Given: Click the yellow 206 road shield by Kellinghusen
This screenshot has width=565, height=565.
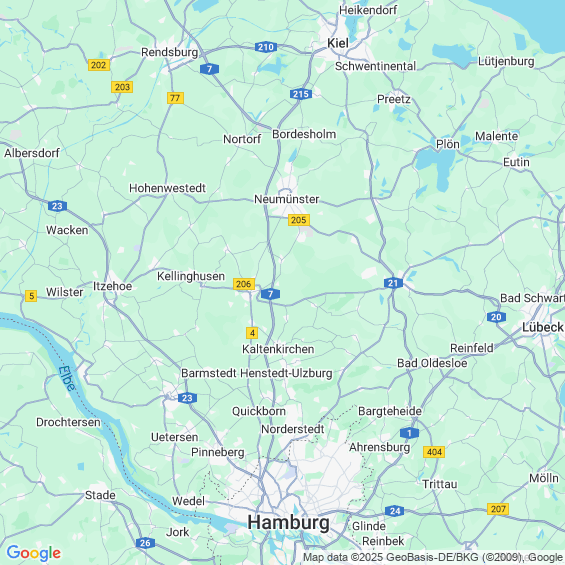Looking at the screenshot, I should [x=244, y=284].
